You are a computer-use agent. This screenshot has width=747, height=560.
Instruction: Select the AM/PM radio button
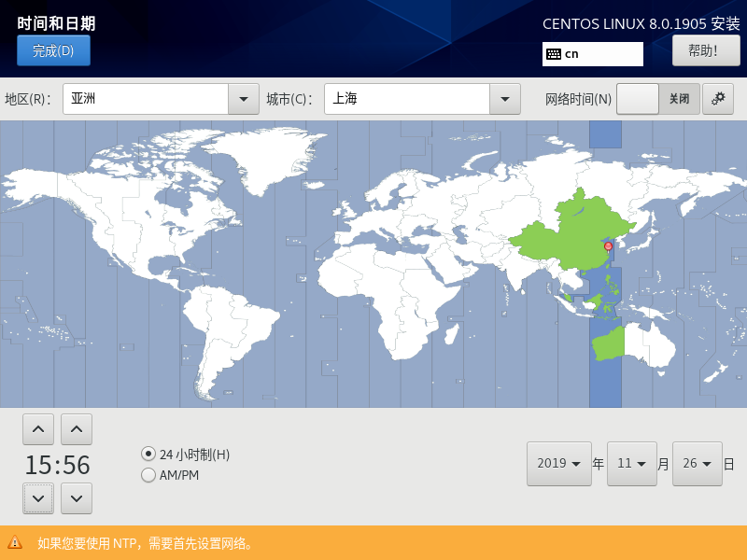(148, 475)
